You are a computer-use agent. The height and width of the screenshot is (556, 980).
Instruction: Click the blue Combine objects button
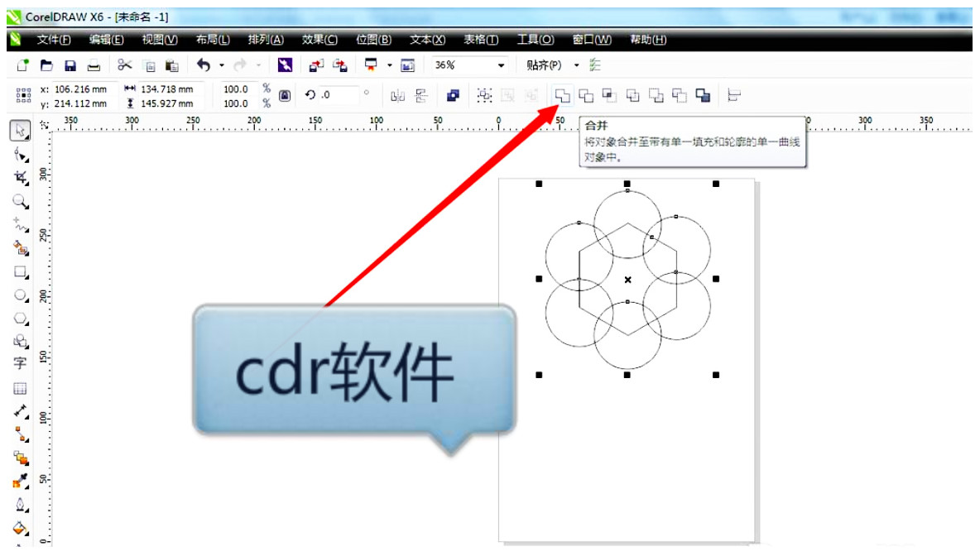[453, 96]
